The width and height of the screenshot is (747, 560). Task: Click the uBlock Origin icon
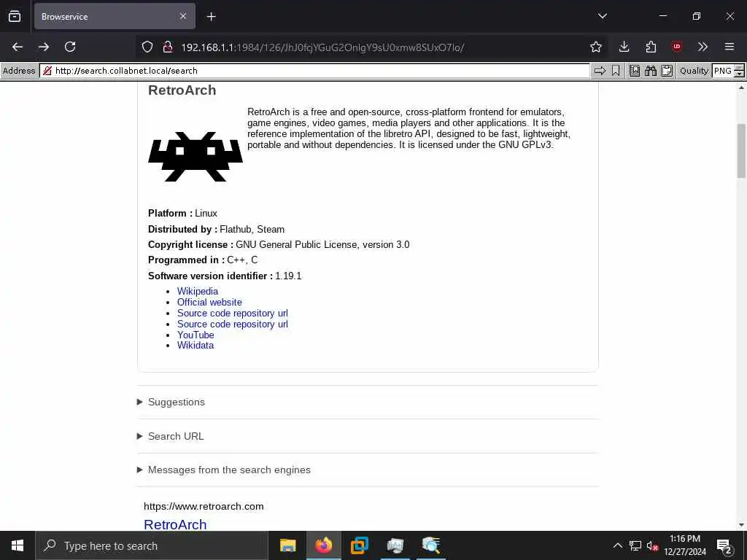point(676,47)
